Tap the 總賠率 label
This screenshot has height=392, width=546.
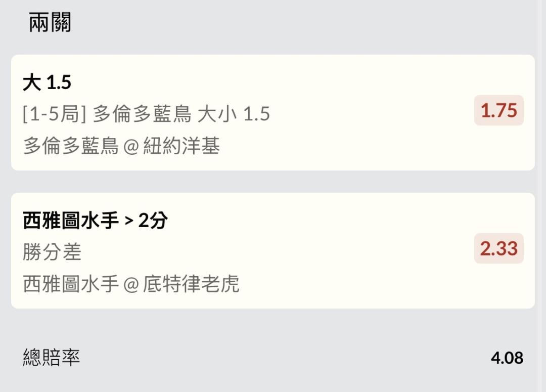coord(52,358)
